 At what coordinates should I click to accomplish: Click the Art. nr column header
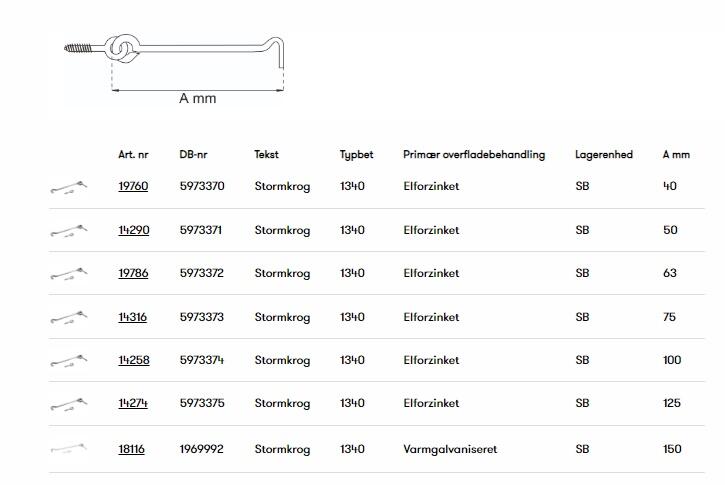[132, 155]
